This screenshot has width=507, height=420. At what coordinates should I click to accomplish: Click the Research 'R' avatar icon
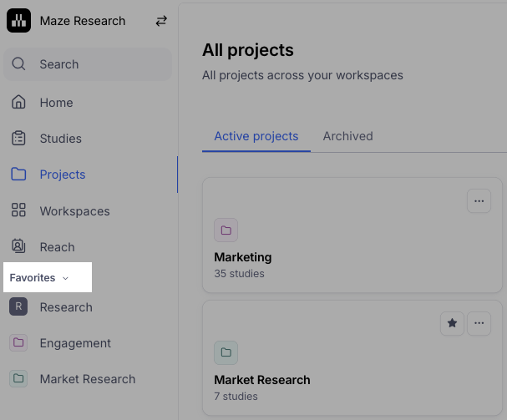tap(18, 306)
